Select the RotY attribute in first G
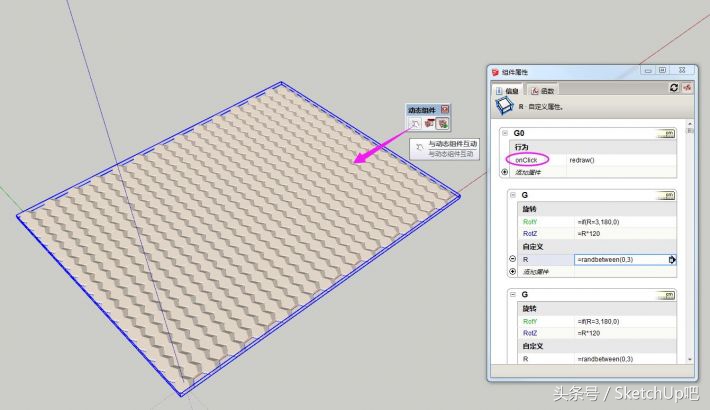 coord(530,222)
